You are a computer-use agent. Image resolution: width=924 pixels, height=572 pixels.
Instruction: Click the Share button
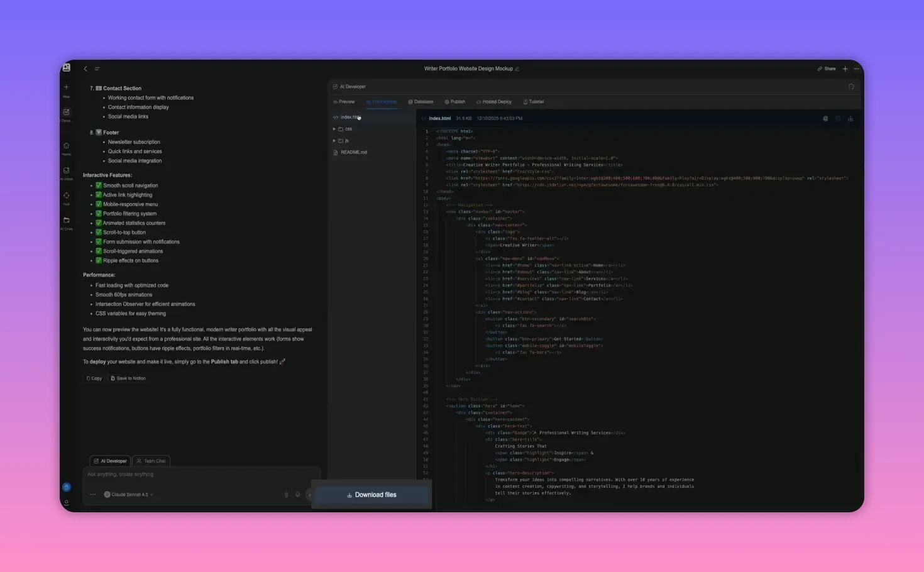pyautogui.click(x=827, y=69)
